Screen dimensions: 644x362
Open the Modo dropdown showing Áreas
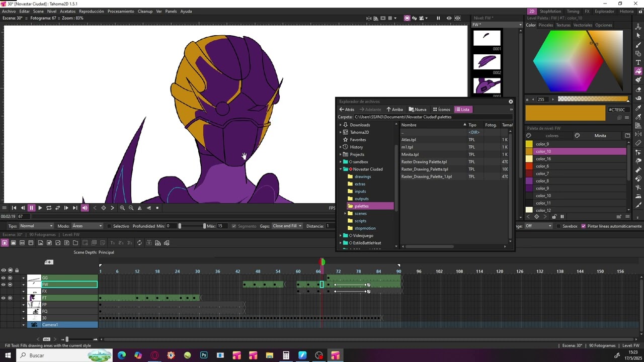[87, 226]
